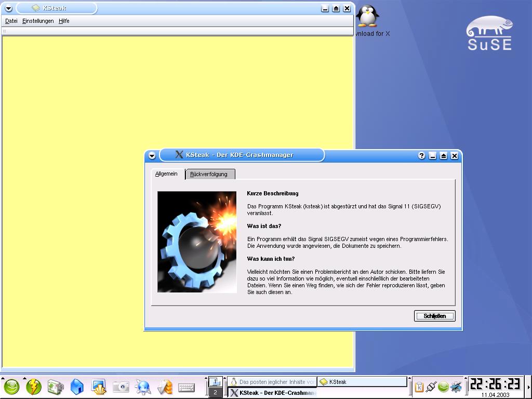
Task: Open the Datei menu in KSteak
Action: [11, 21]
